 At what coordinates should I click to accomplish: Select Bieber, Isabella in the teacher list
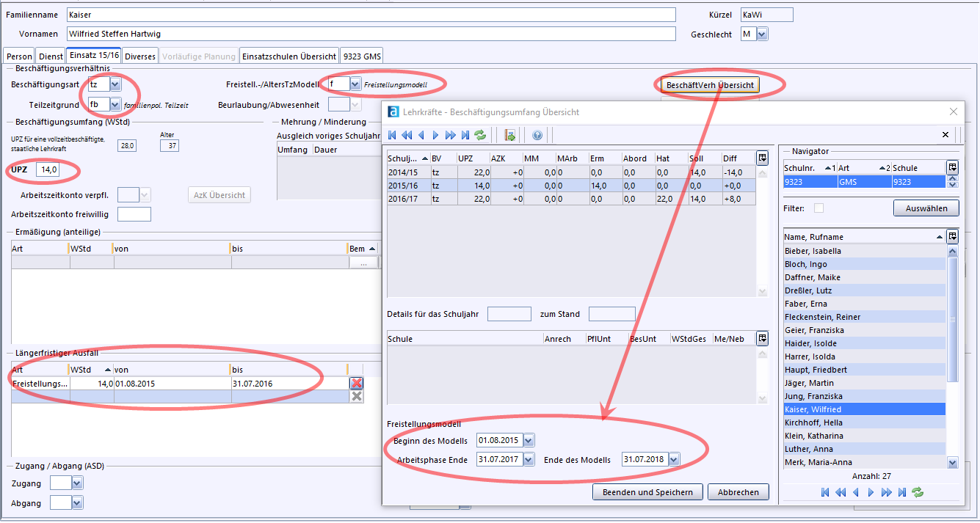point(864,251)
